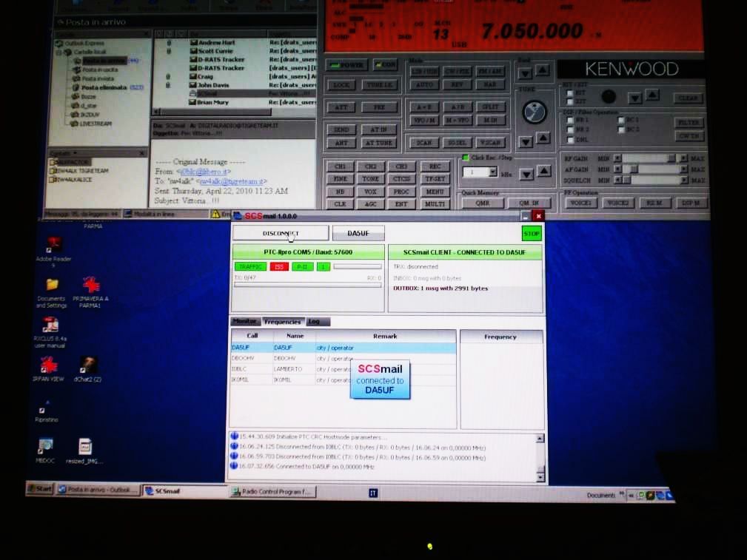
Task: Toggle the BC 2 checkbox
Action: [x=620, y=129]
